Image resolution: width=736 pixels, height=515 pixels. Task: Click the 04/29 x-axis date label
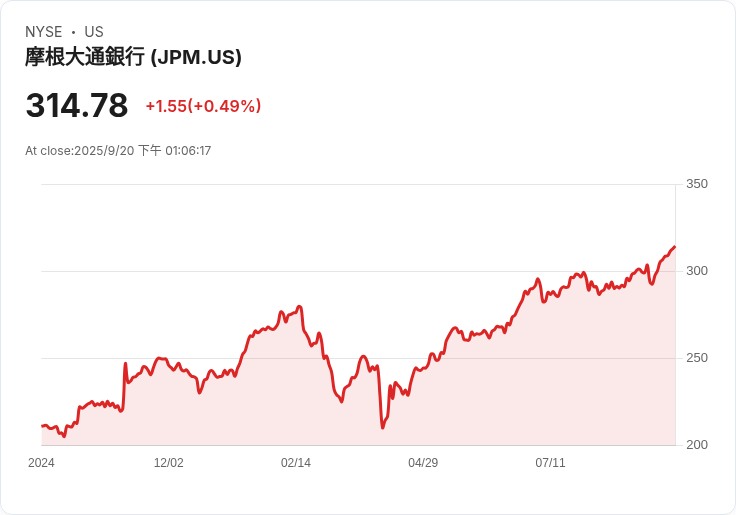(x=423, y=463)
